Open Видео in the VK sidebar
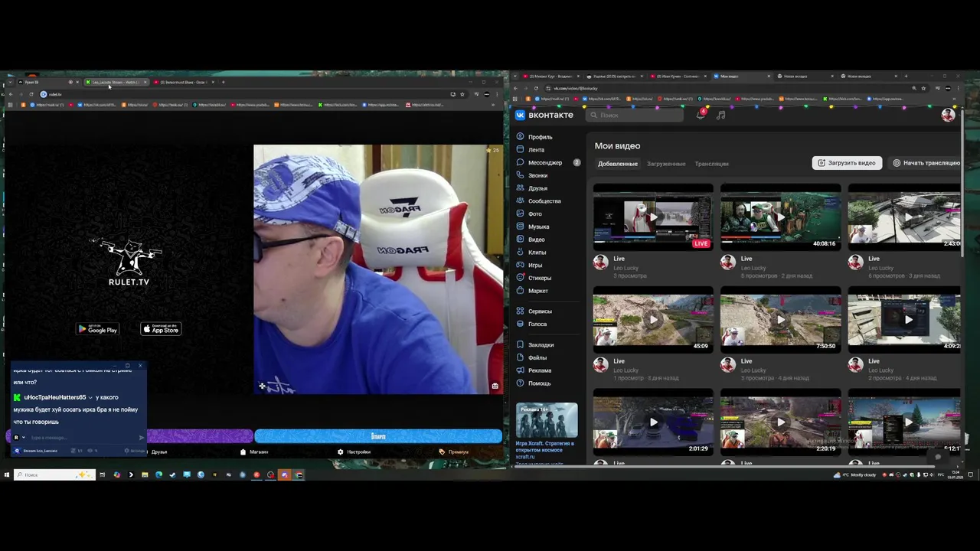This screenshot has width=980, height=551. pyautogui.click(x=531, y=240)
